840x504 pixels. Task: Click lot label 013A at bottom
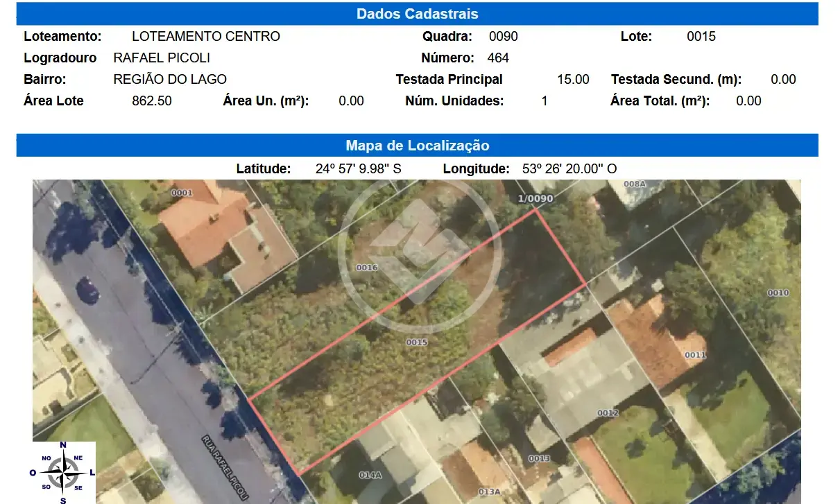point(489,492)
